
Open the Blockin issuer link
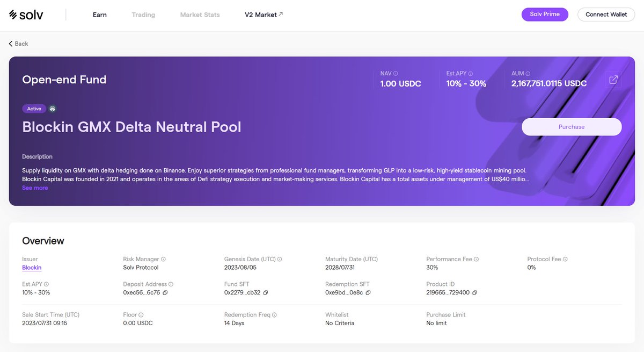(32, 268)
